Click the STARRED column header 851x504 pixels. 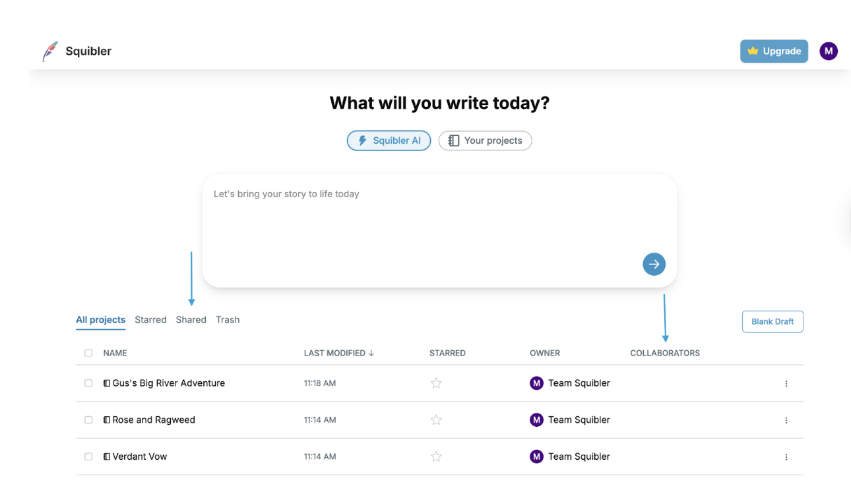click(x=447, y=353)
